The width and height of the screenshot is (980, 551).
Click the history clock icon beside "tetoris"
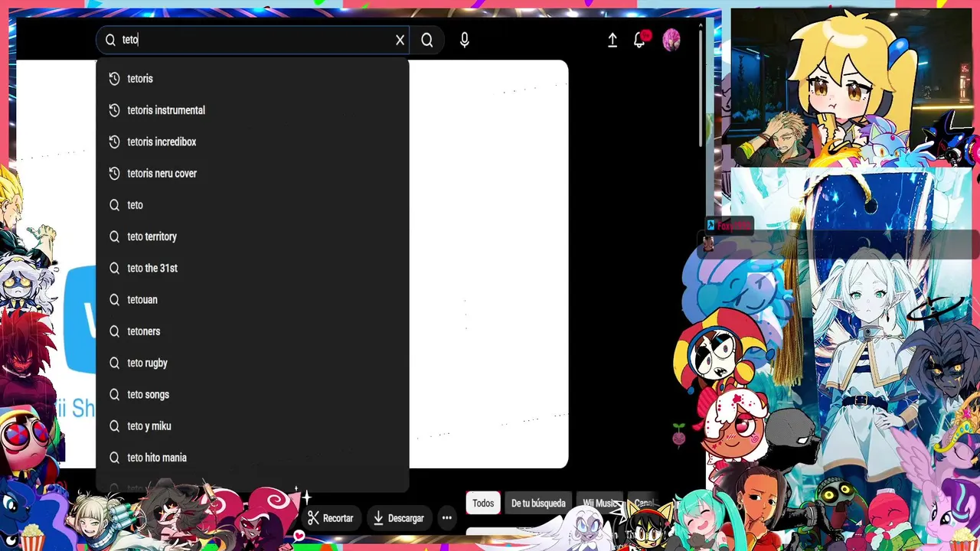pyautogui.click(x=114, y=79)
